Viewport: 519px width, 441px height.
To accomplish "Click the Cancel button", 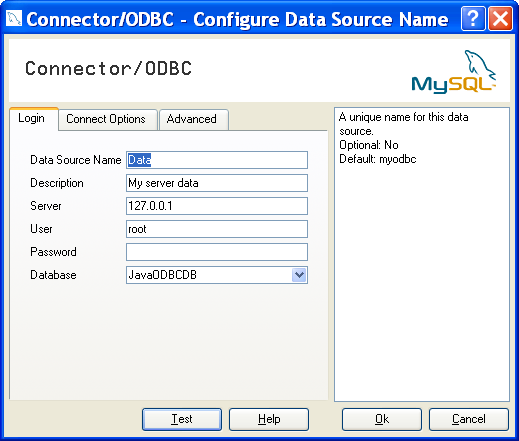I will pos(469,419).
